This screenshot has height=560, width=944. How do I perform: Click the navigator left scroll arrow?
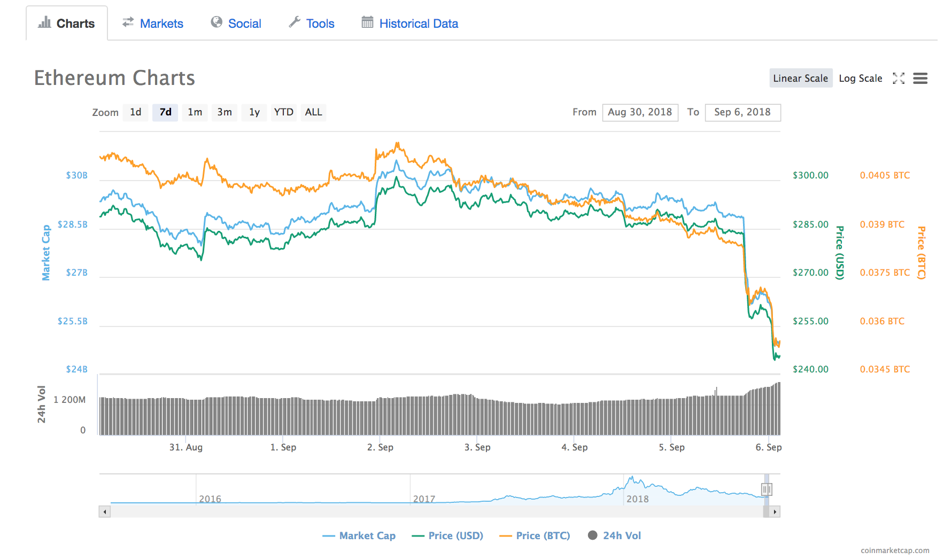(105, 512)
